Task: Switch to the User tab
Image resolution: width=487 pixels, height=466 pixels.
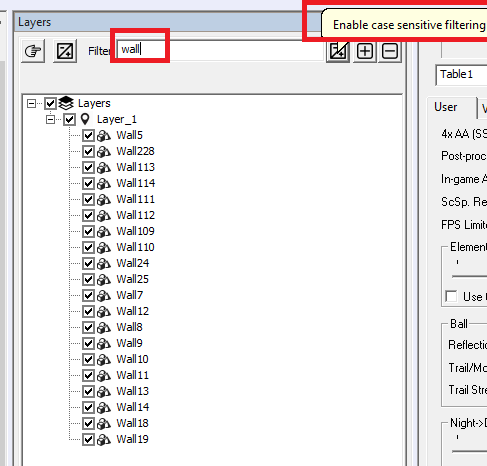Action: [446, 107]
